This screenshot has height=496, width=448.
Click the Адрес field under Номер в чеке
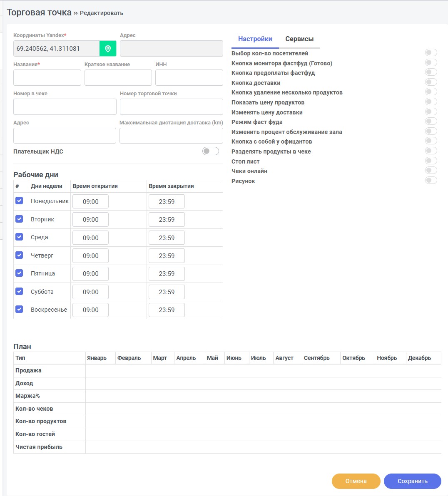pos(65,136)
